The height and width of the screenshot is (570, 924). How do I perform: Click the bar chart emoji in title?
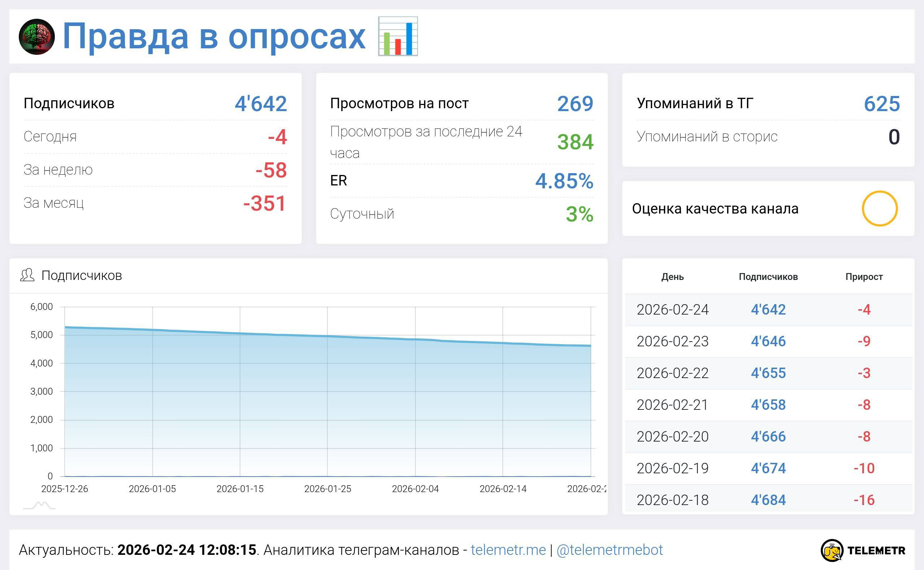[x=397, y=36]
